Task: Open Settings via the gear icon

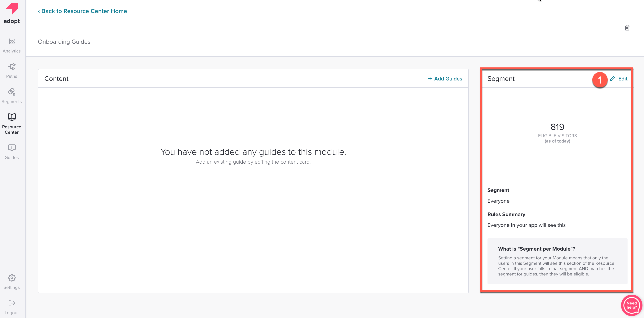Action: (11, 278)
